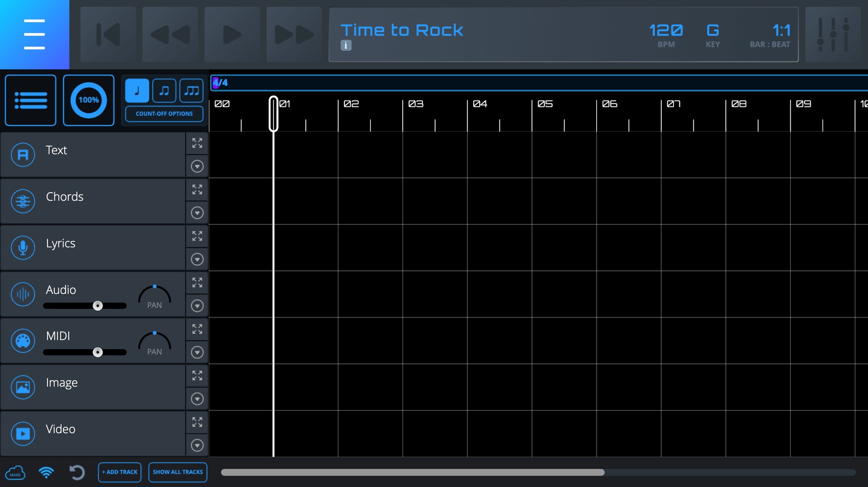Expand the Text track options
868x487 pixels.
[x=197, y=166]
